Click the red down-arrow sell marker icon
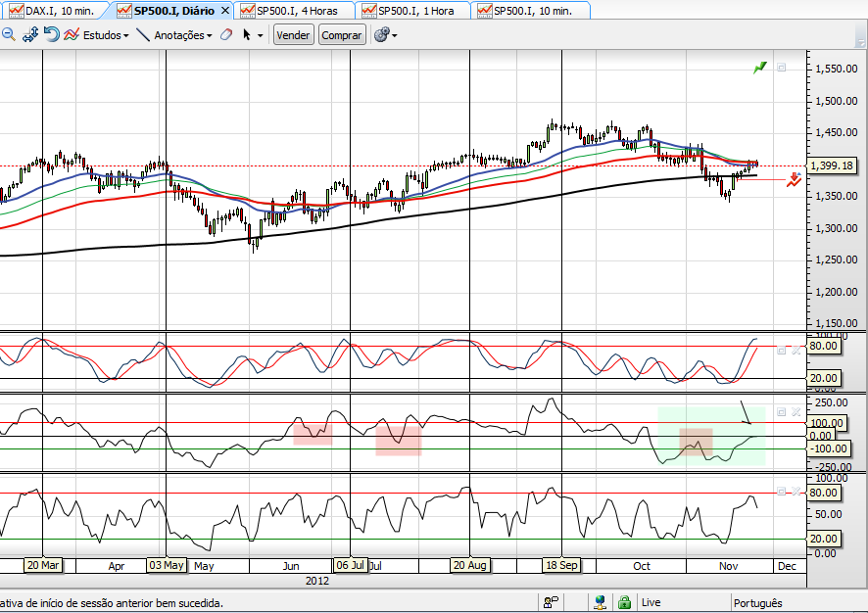868x613 pixels. click(x=794, y=180)
